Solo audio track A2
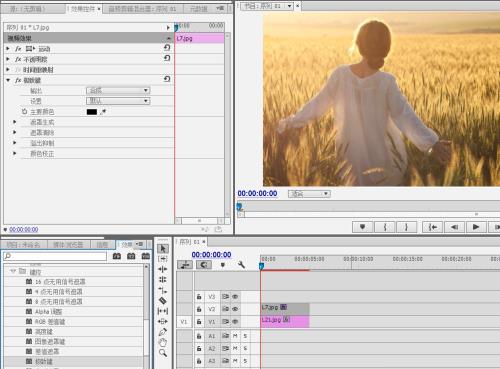 click(245, 348)
